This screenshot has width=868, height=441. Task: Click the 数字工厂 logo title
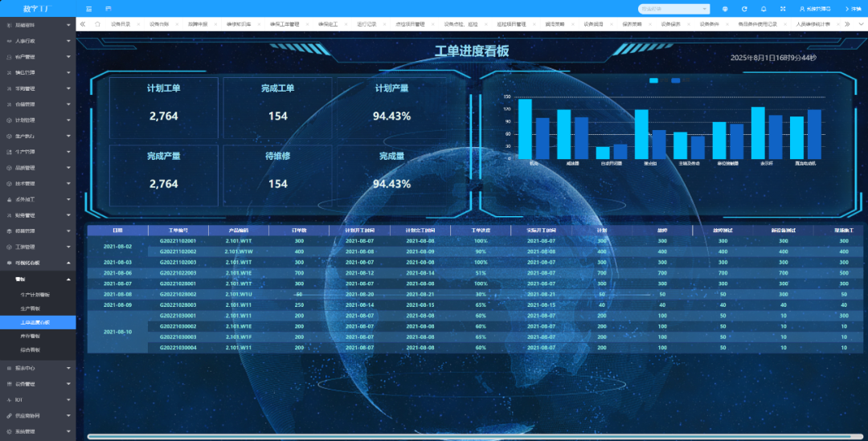[36, 9]
